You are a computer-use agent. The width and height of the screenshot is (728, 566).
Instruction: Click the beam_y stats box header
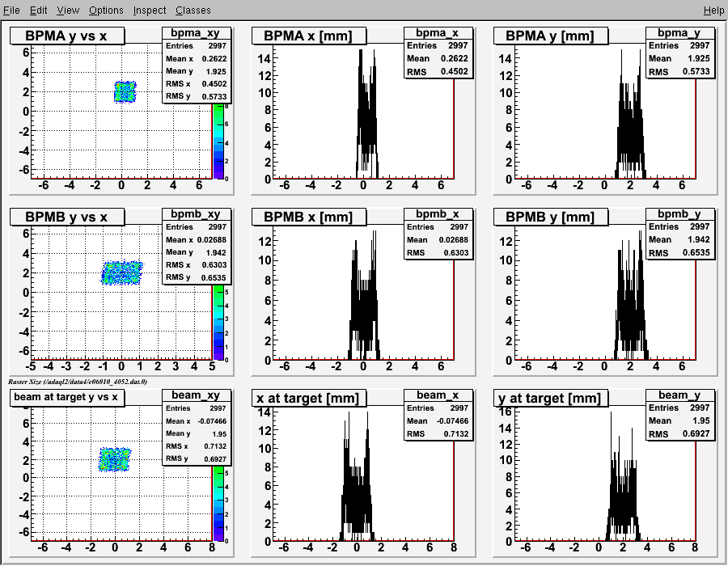point(679,395)
